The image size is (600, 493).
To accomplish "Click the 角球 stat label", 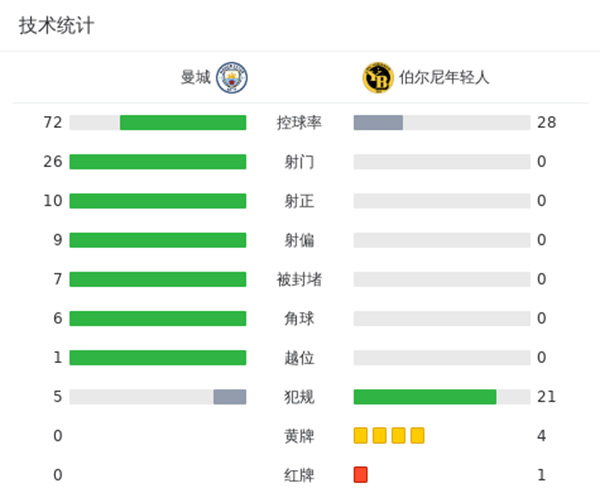I will click(299, 318).
